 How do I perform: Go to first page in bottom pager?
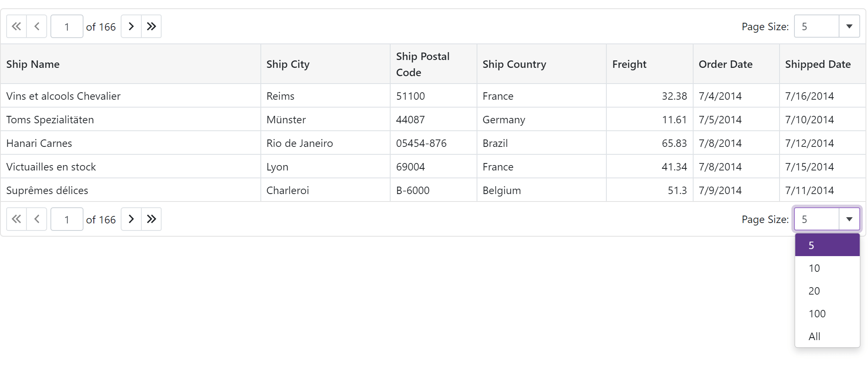pos(17,219)
